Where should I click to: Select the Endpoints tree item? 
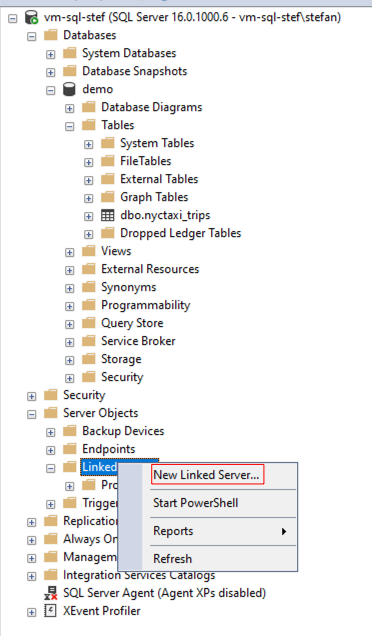108,449
